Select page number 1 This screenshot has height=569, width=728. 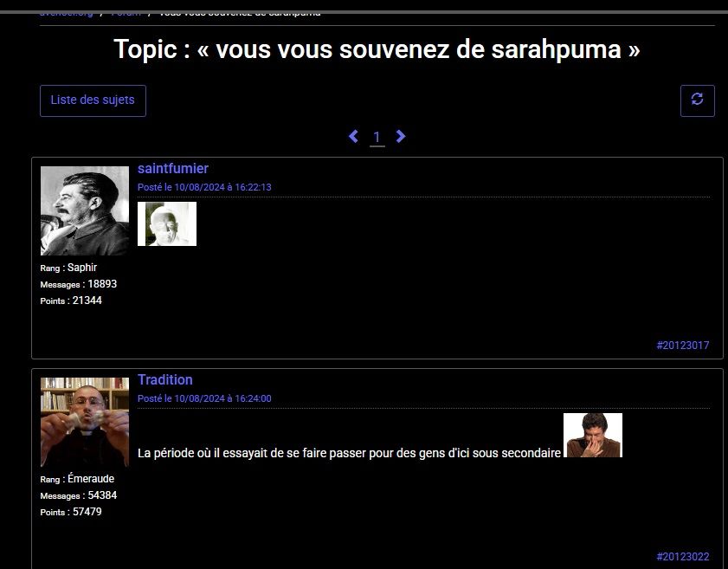(x=377, y=137)
